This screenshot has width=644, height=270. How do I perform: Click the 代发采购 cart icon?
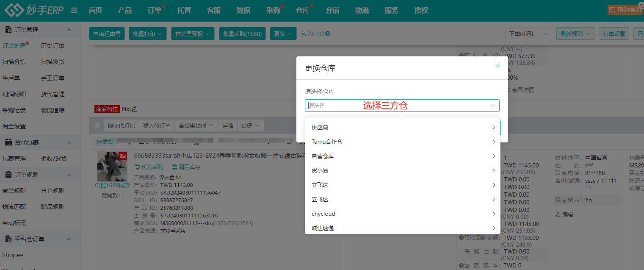pyautogui.click(x=137, y=167)
